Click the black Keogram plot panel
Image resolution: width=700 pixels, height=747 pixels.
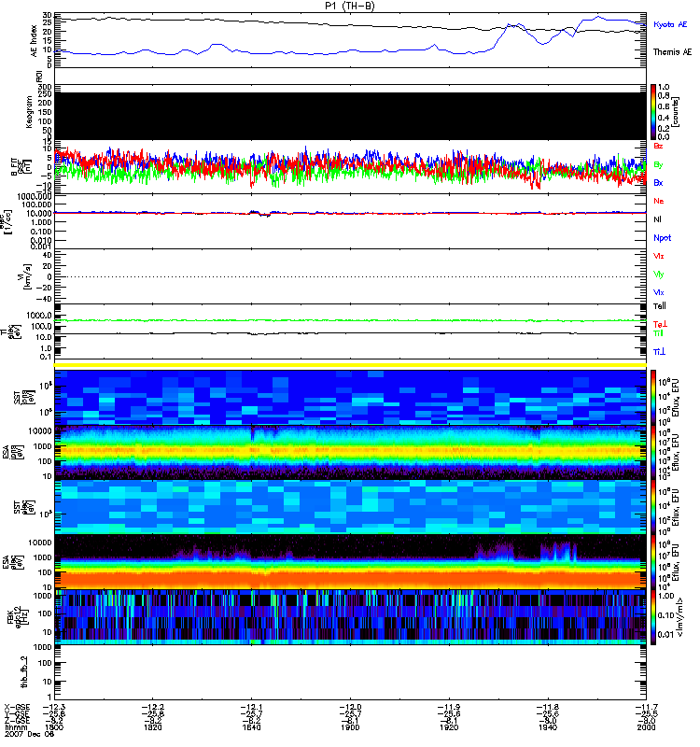pyautogui.click(x=351, y=116)
